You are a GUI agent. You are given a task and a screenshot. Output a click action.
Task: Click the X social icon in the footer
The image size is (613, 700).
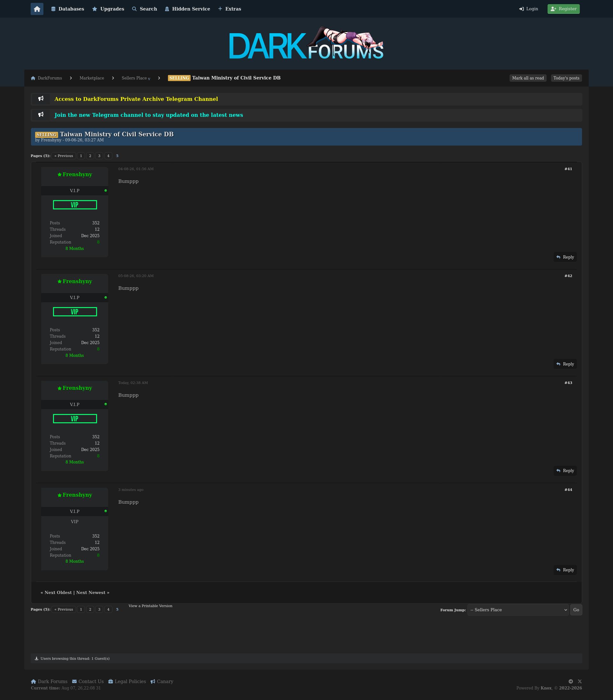579,681
